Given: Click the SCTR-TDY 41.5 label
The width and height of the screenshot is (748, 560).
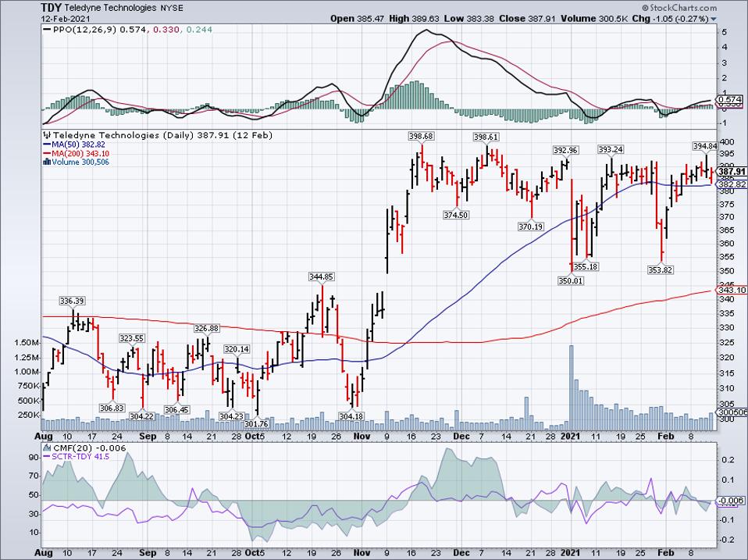Looking at the screenshot, I should [80, 456].
